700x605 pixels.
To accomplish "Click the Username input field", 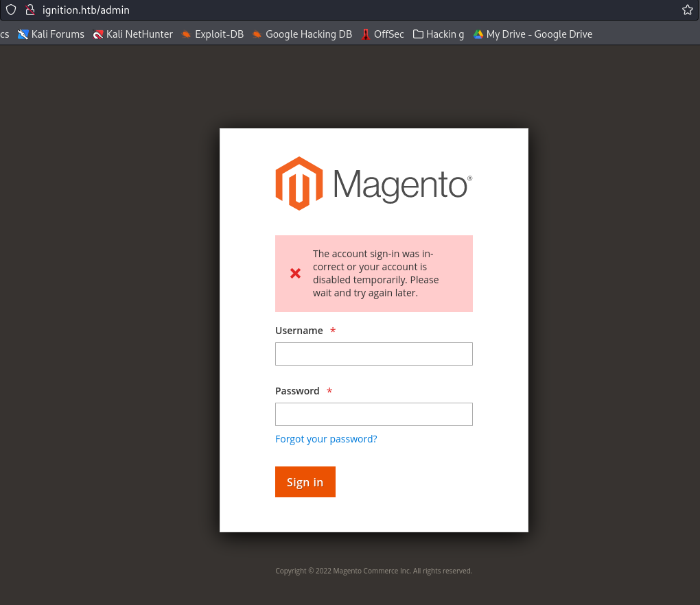I will pyautogui.click(x=373, y=353).
